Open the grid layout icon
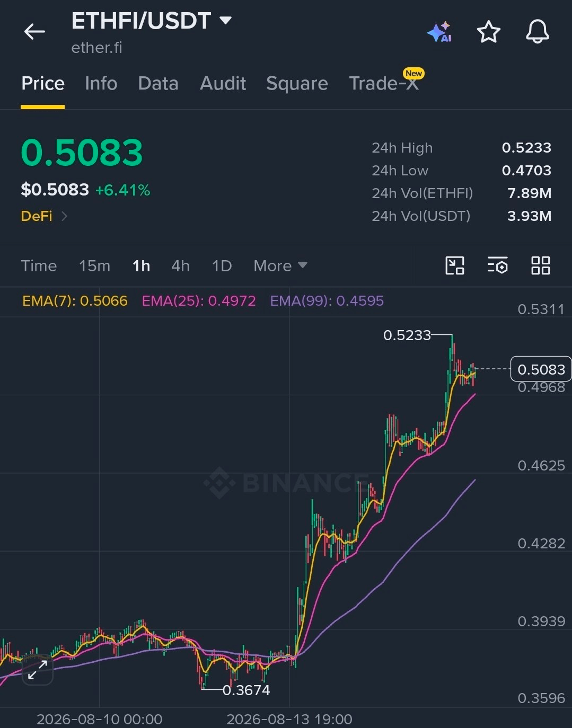 click(x=540, y=265)
